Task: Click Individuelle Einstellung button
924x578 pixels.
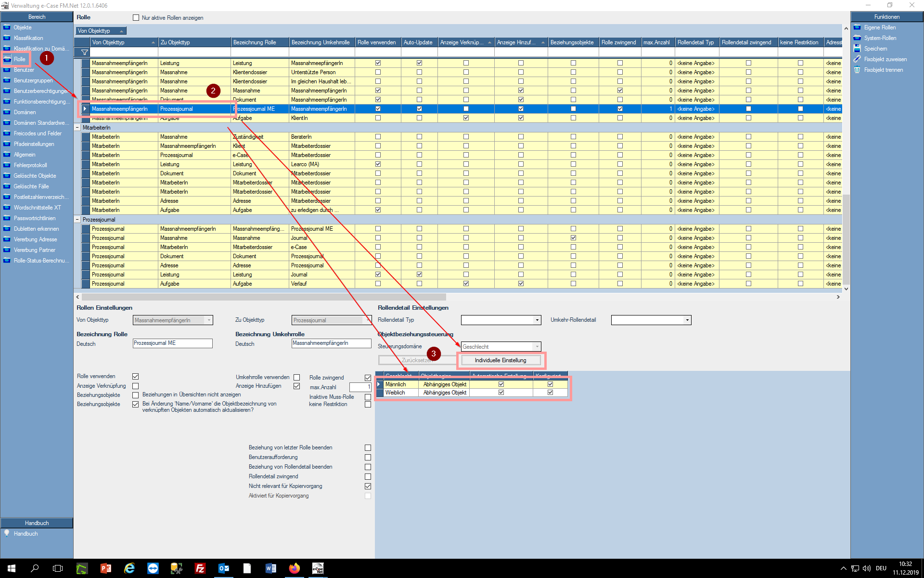Action: [500, 360]
